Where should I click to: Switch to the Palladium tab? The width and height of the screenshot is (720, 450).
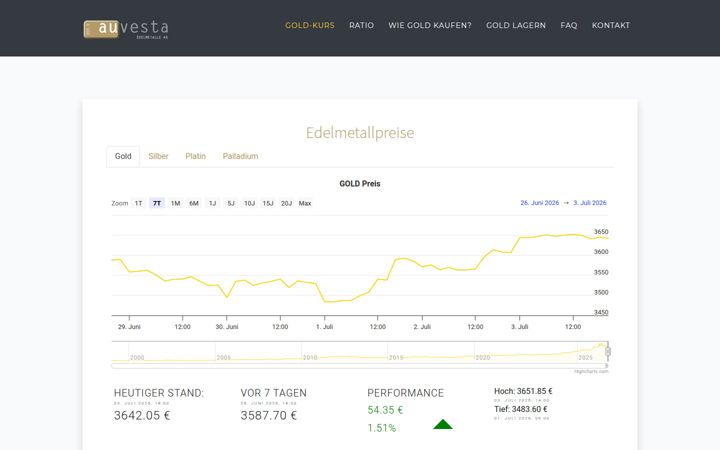240,156
